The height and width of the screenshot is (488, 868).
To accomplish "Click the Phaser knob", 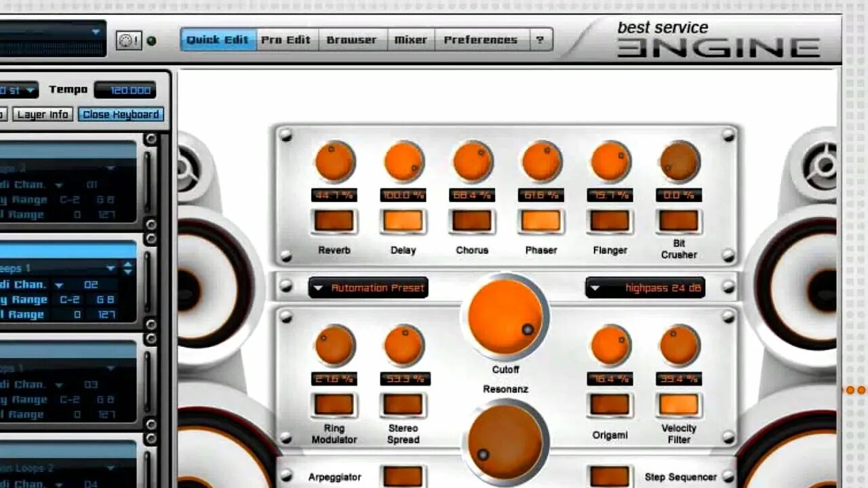I will [x=541, y=162].
